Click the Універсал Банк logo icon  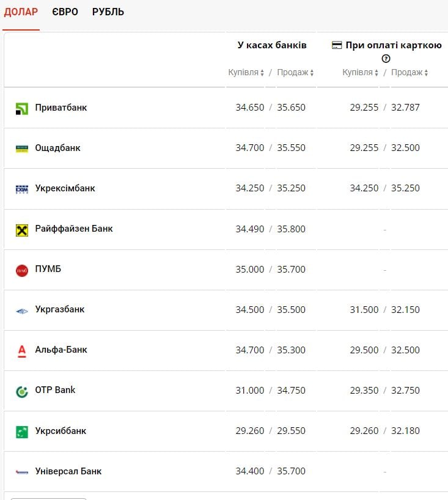pos(22,472)
